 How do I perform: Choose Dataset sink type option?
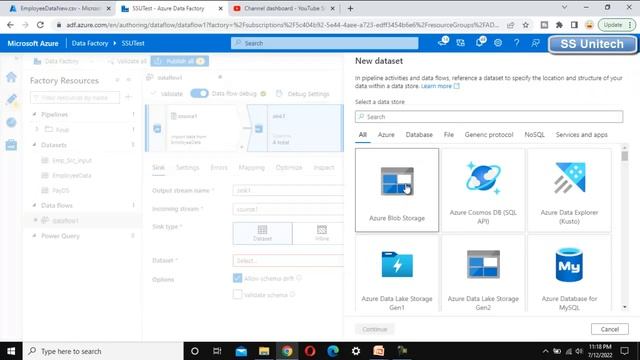tap(262, 233)
